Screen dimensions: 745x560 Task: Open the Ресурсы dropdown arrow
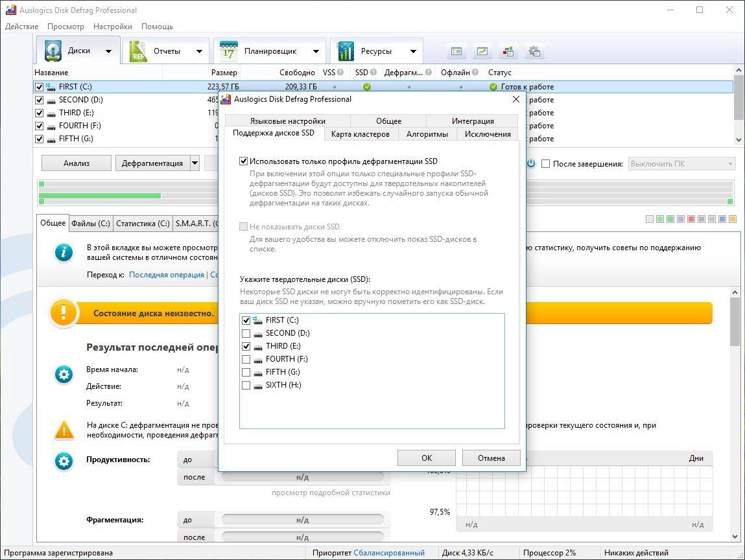pyautogui.click(x=413, y=51)
